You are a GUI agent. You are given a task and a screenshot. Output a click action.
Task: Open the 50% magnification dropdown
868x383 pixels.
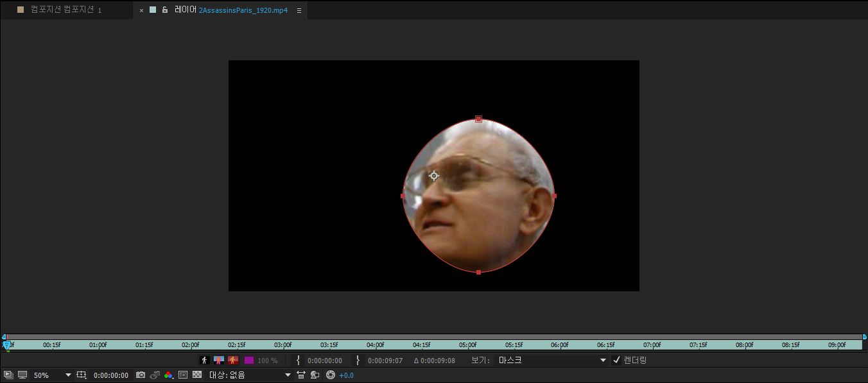coord(52,375)
